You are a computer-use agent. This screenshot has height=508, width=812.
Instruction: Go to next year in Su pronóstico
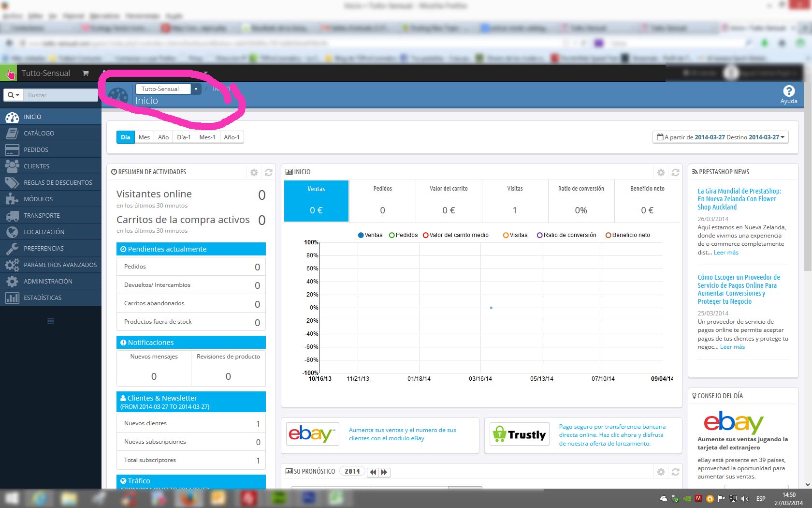pyautogui.click(x=384, y=472)
